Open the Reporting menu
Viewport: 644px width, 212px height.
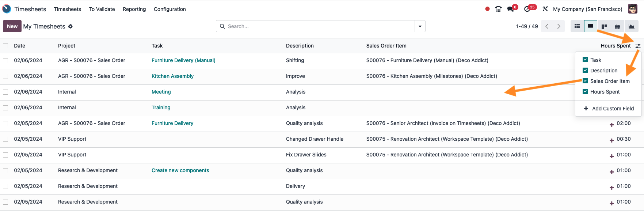(x=134, y=9)
